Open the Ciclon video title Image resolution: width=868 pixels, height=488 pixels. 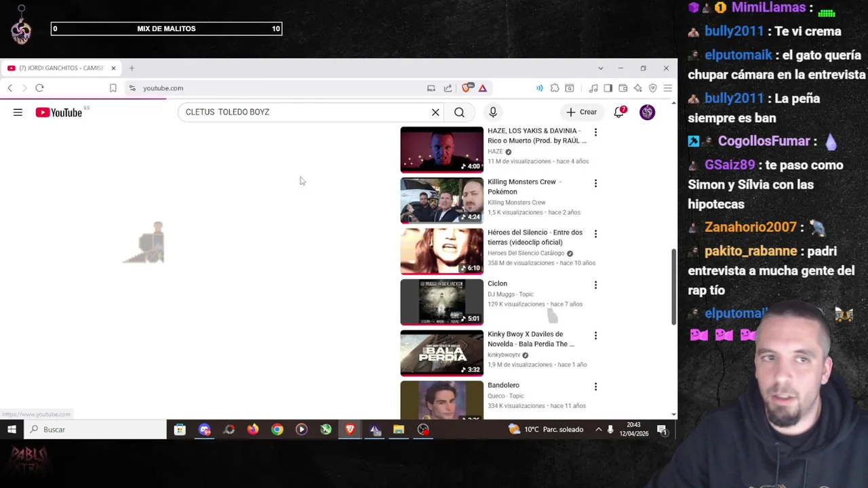pos(497,283)
